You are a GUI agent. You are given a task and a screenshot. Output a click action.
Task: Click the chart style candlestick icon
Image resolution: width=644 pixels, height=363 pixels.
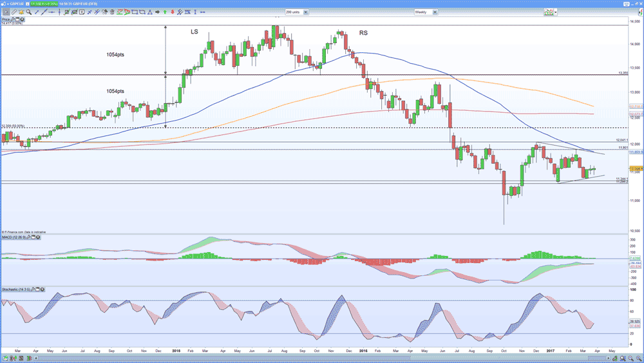(x=548, y=12)
